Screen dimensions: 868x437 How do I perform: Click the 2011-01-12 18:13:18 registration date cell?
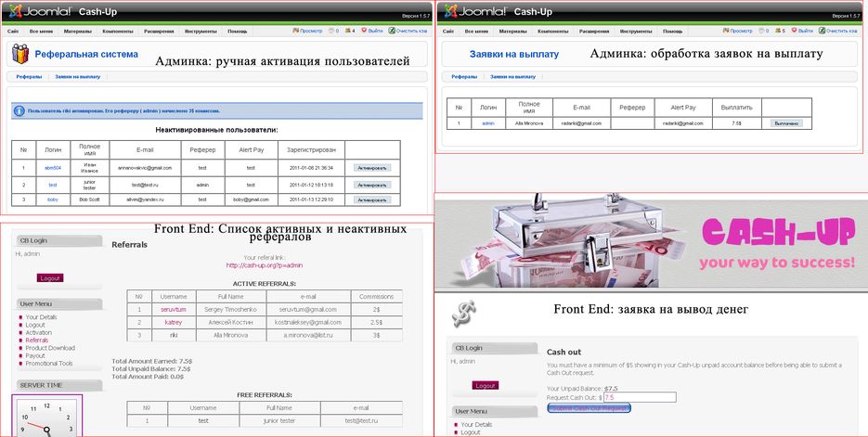[311, 185]
